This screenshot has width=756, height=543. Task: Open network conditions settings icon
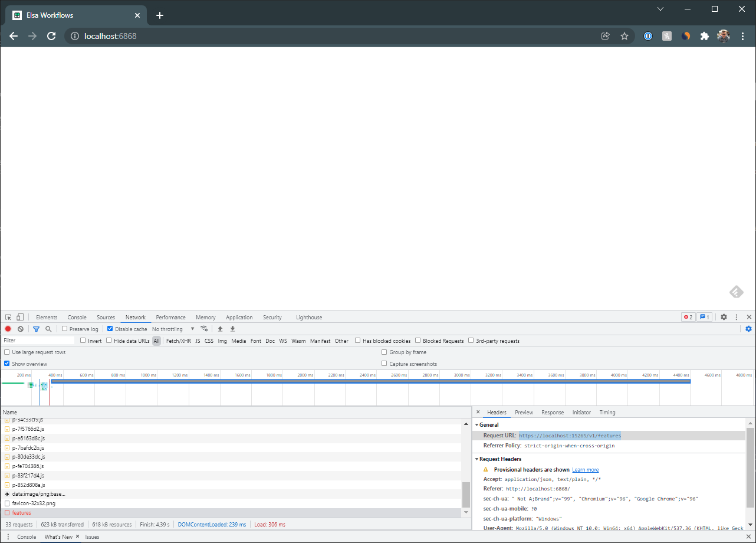(203, 329)
